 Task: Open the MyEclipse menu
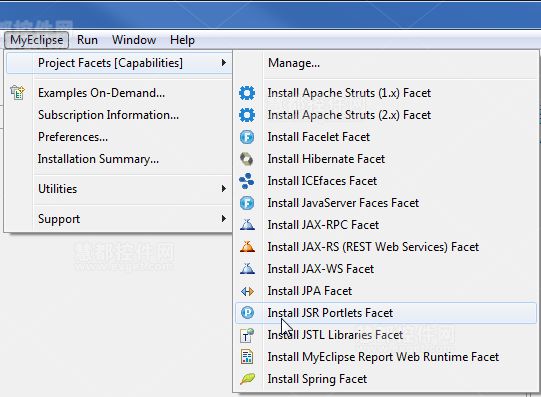coord(37,40)
